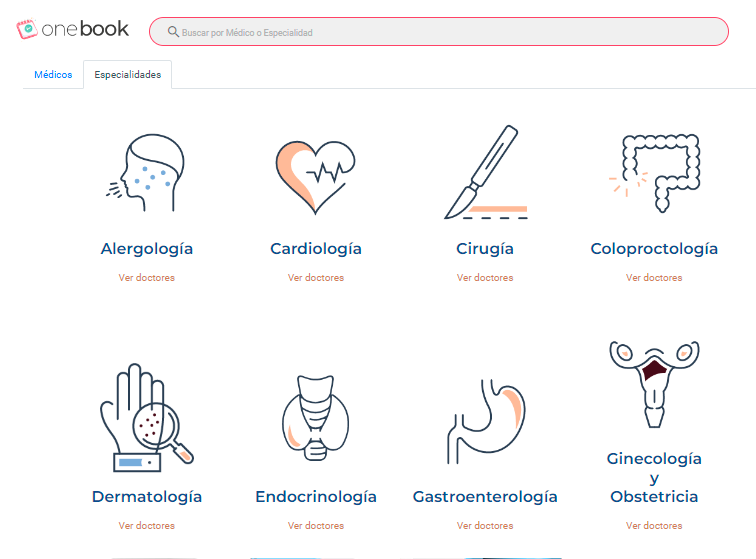756x559 pixels.
Task: Click the Alergología sneezing head icon
Action: point(146,173)
